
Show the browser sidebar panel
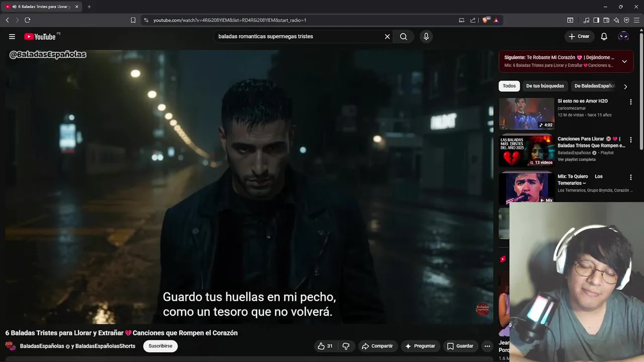pyautogui.click(x=596, y=20)
